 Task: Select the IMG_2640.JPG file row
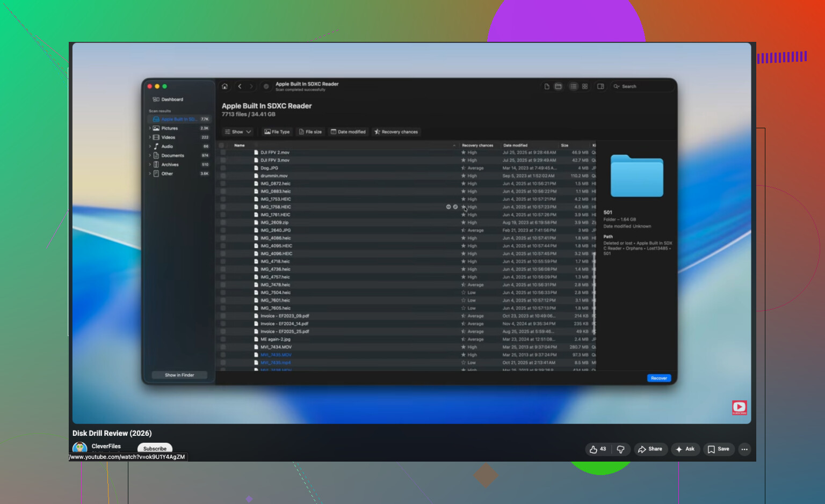point(406,230)
